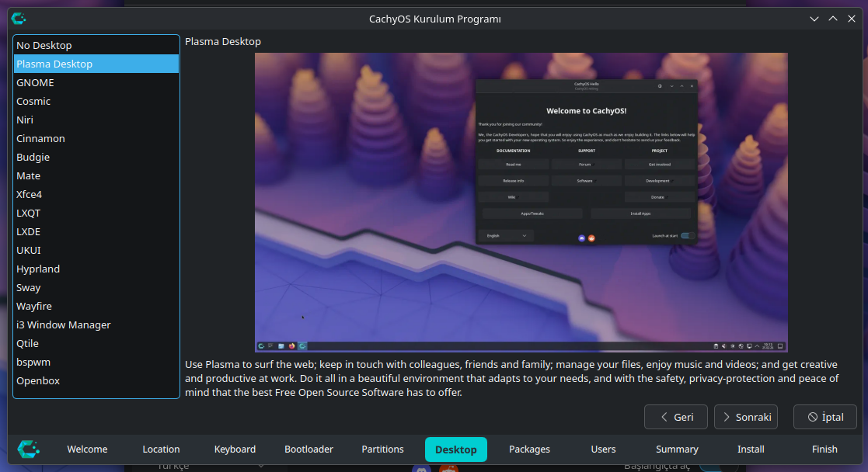Select UKUI desktop
868x472 pixels.
pos(96,250)
